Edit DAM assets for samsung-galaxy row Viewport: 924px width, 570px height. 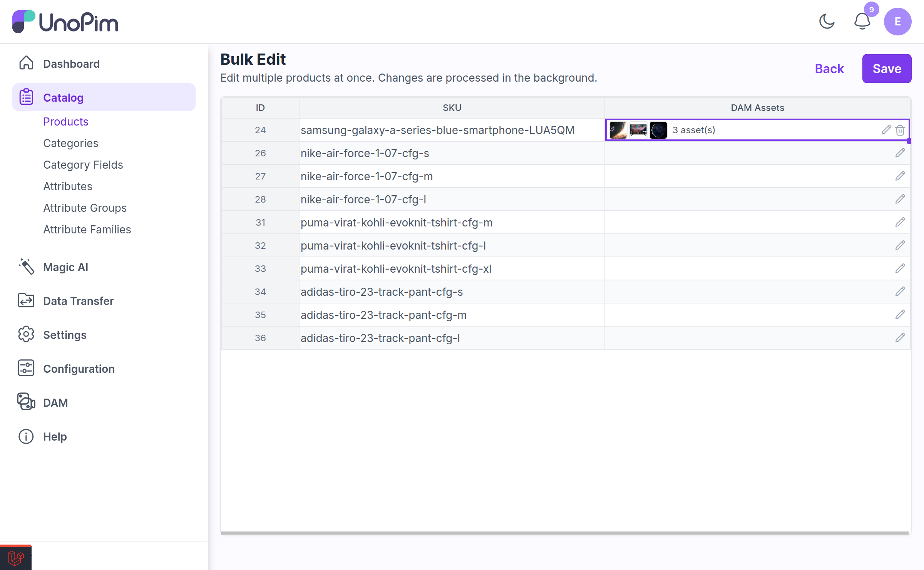pos(886,130)
